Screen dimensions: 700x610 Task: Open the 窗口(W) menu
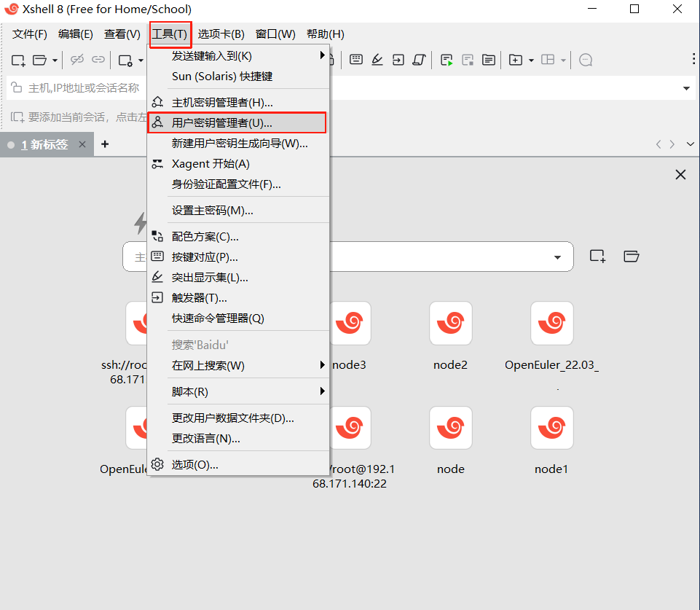[275, 34]
